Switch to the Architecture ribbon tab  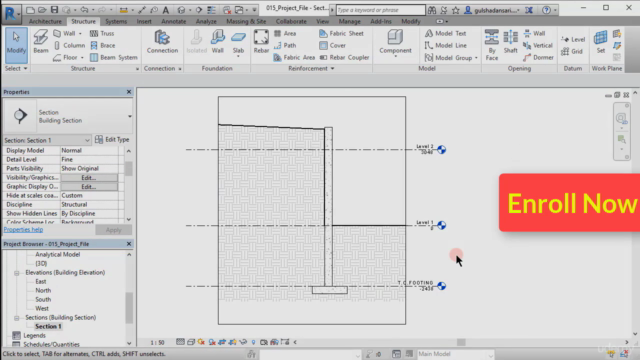(x=45, y=21)
